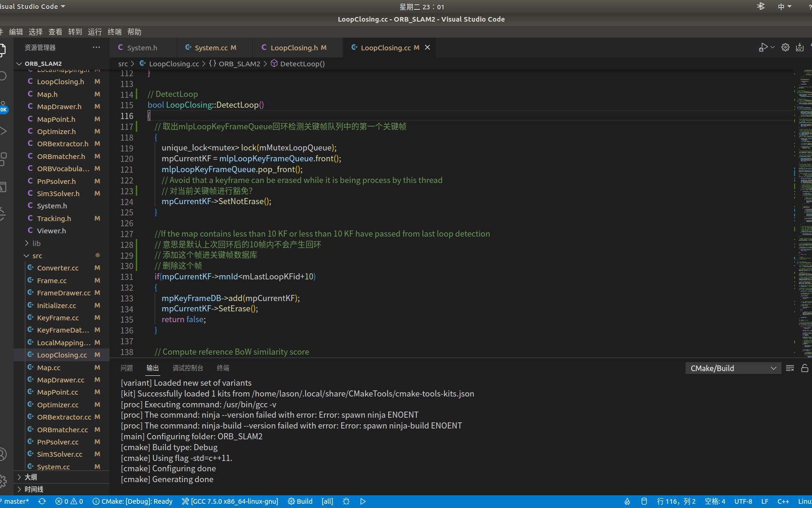The image size is (812, 508).
Task: Open the 运行 (Run) menu
Action: coord(94,32)
